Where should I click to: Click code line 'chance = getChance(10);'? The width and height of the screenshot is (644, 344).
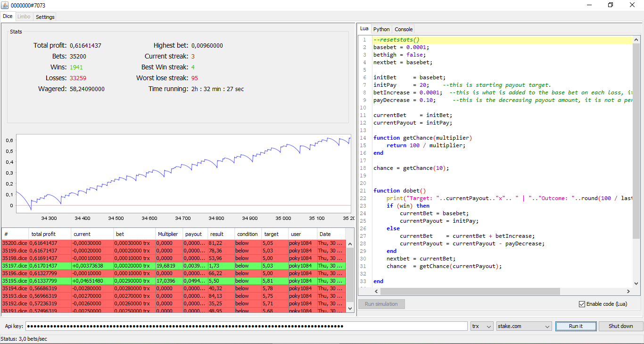(x=411, y=168)
